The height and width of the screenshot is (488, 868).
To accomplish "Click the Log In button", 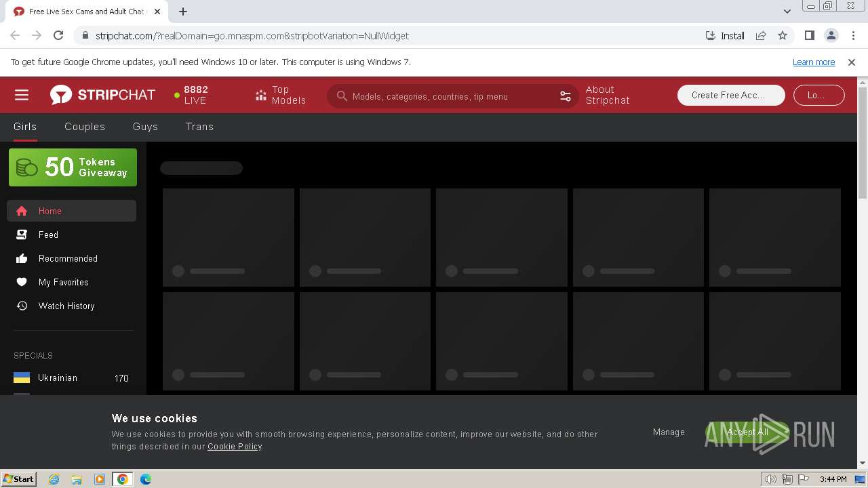I will (x=818, y=95).
